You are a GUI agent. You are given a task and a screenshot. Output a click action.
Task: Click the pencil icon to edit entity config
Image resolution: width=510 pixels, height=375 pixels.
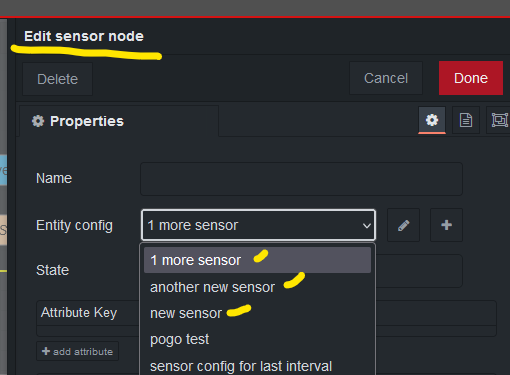coord(403,225)
